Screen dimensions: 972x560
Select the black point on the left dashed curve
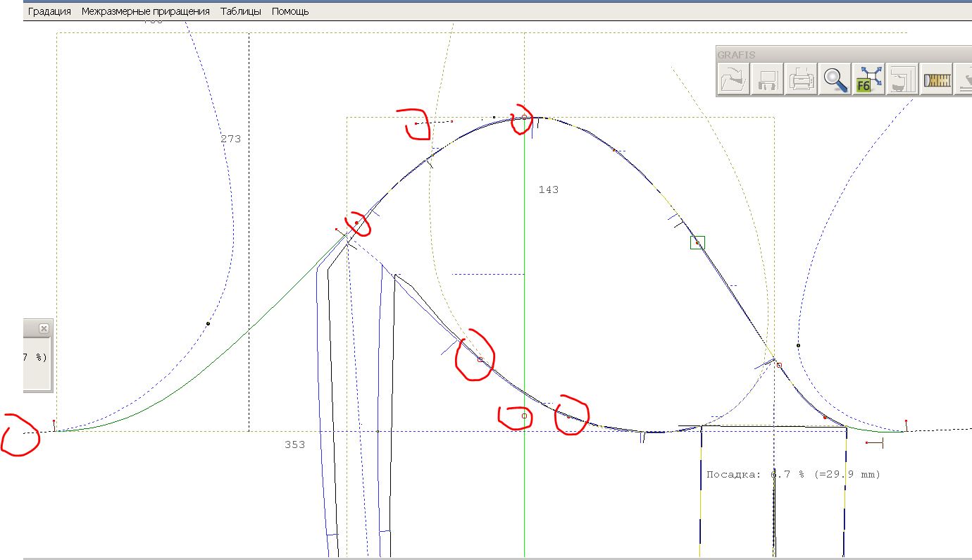tap(208, 324)
